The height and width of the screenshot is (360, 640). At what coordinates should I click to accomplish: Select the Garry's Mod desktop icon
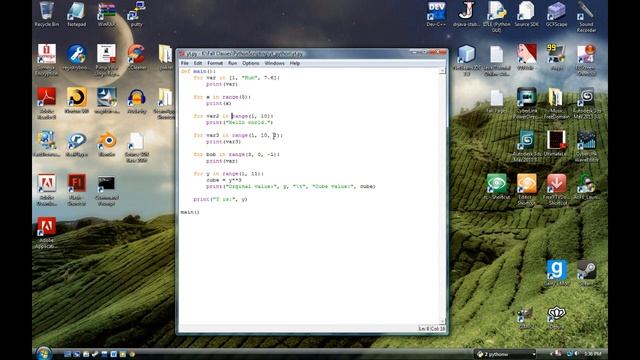556,273
